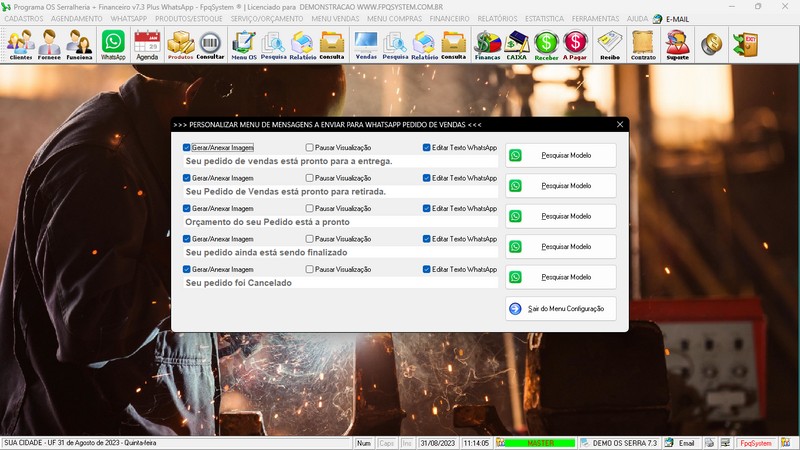Click the FpqSystem label in status bar
800x450 pixels.
tap(756, 443)
